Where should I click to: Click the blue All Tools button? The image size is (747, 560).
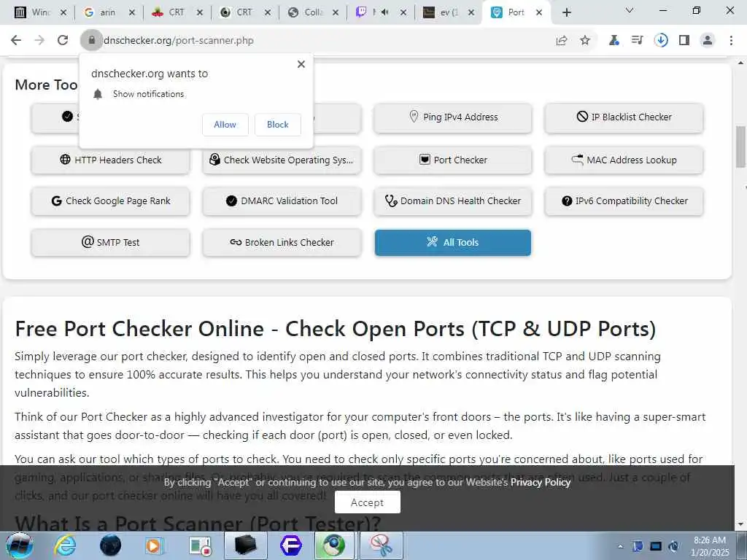coord(453,242)
